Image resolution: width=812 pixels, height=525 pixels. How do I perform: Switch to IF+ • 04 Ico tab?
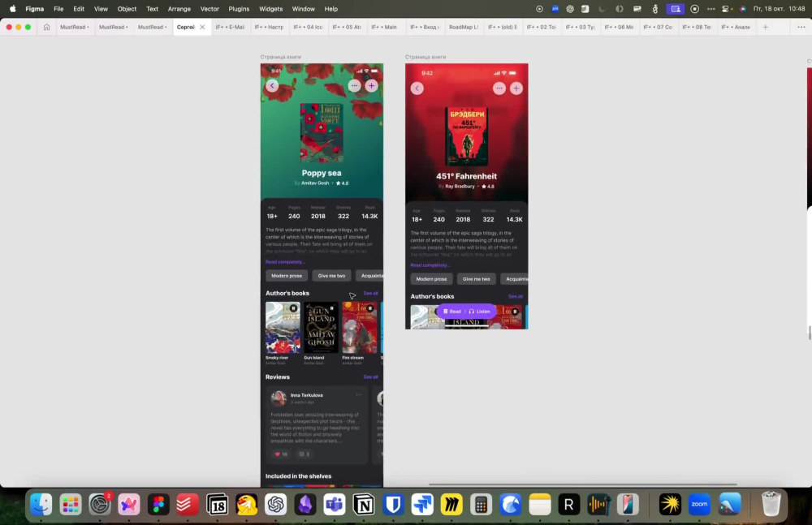point(308,27)
